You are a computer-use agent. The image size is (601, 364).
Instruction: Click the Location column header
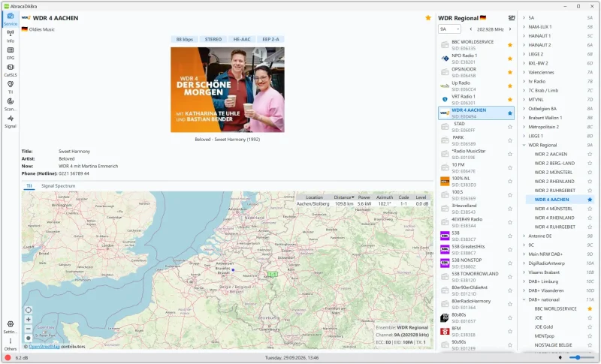coord(314,197)
